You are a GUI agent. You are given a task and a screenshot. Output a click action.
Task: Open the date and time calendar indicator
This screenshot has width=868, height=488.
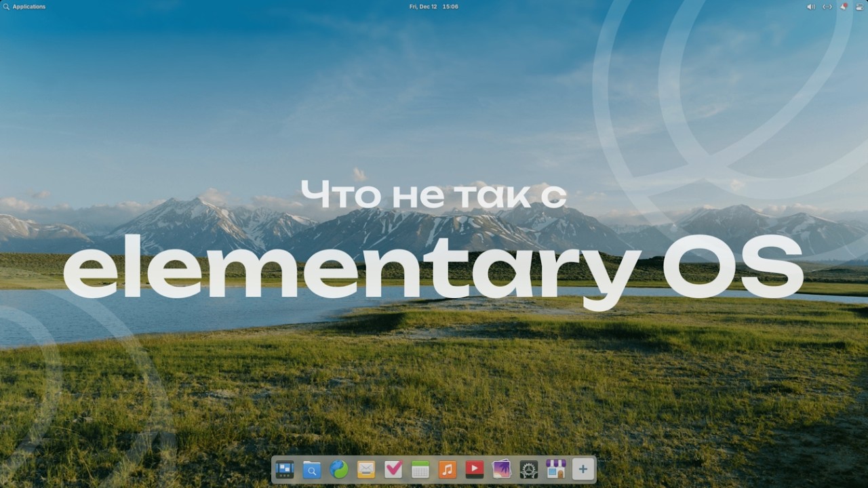pos(434,7)
